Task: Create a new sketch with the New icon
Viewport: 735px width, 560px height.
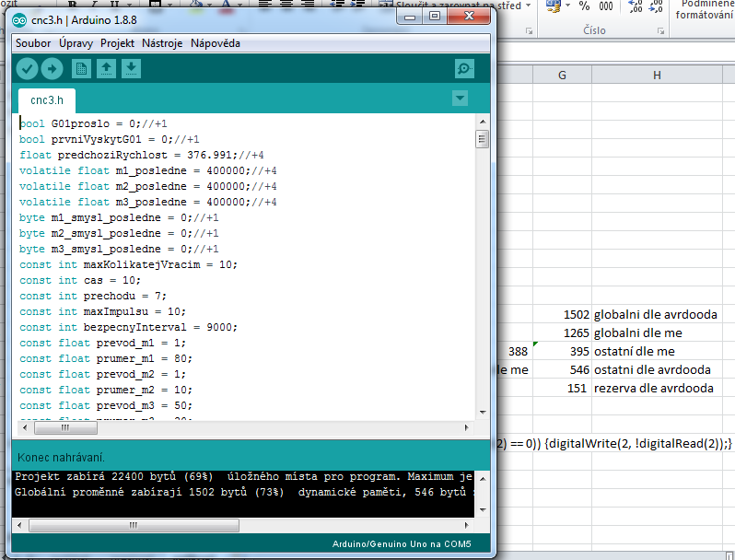Action: (x=81, y=69)
